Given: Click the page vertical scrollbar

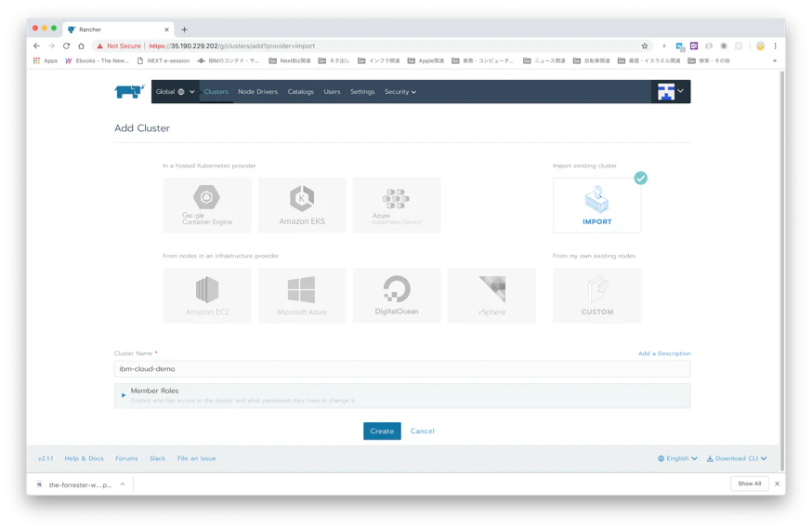Looking at the screenshot, I should (x=782, y=270).
